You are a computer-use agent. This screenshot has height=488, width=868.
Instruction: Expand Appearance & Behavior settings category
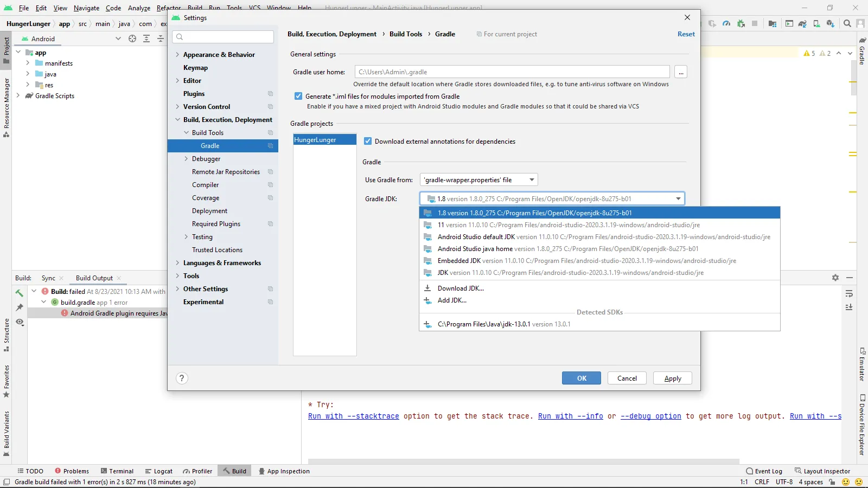[x=177, y=55]
